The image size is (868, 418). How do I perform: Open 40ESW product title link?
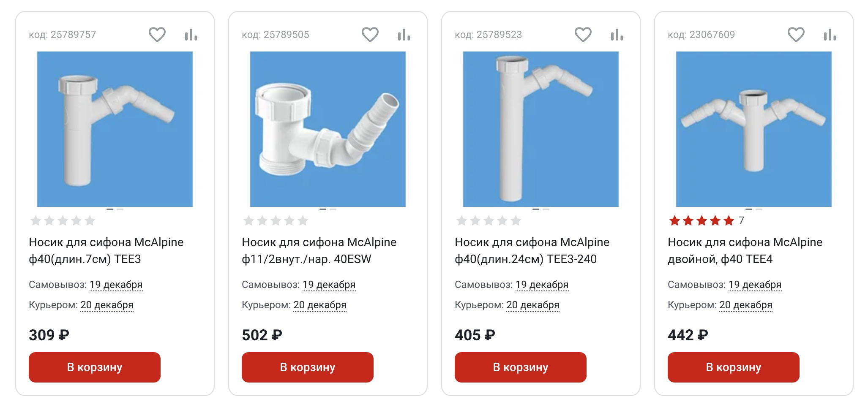coord(319,250)
